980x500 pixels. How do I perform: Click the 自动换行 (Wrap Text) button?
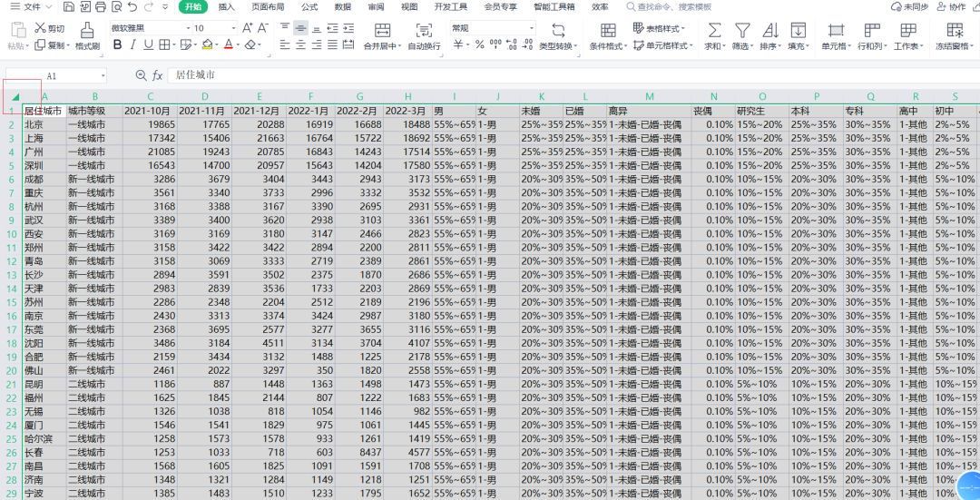pos(424,36)
